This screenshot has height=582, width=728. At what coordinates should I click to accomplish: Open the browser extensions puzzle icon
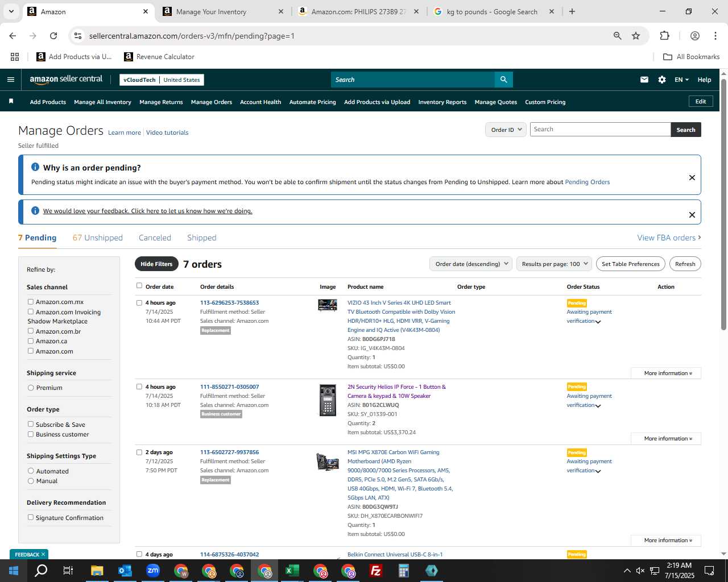[x=664, y=36]
